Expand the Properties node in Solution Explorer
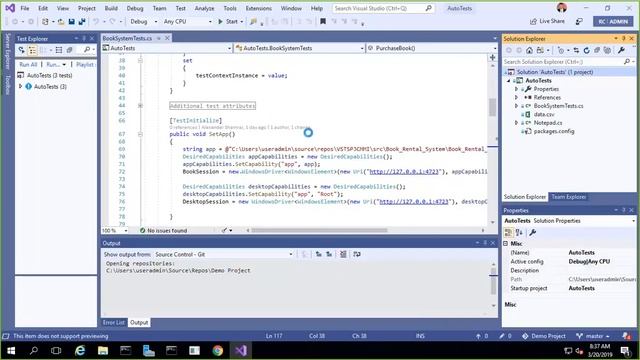640x360 pixels. 516,89
